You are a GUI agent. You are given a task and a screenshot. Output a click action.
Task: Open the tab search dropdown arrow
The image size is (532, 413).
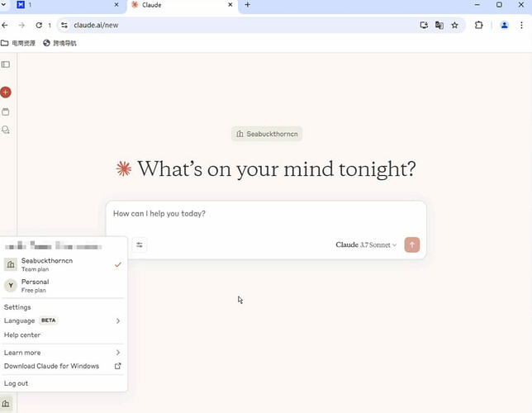[x=3, y=5]
